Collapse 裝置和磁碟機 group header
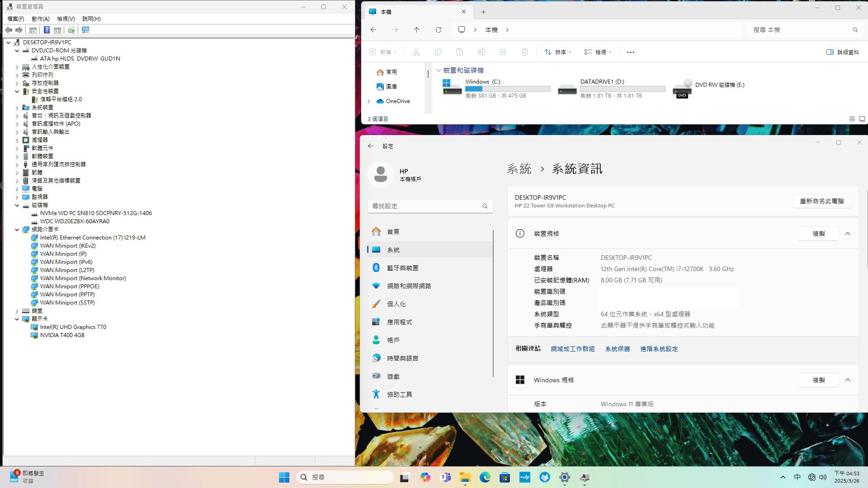Screen dimensions: 868x488 click(439, 70)
